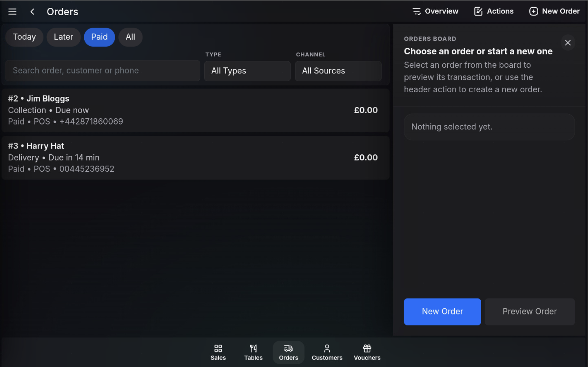This screenshot has width=588, height=367.
Task: Show All orders filter
Action: (x=130, y=37)
